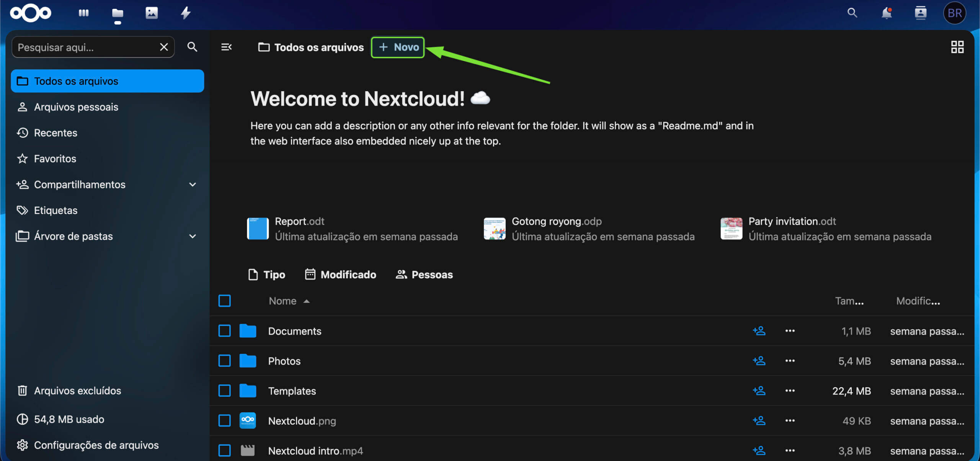Expand the Árvore de pastas tree

click(193, 236)
